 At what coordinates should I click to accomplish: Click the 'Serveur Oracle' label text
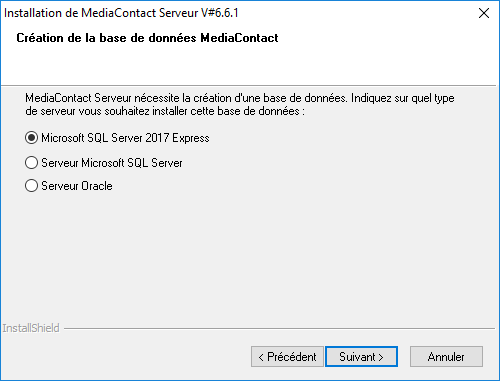(77, 186)
